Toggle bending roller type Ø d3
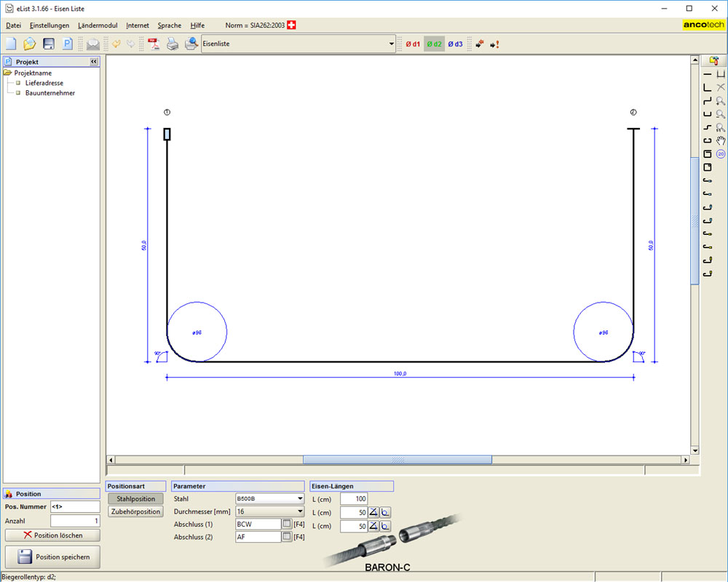 tap(455, 44)
